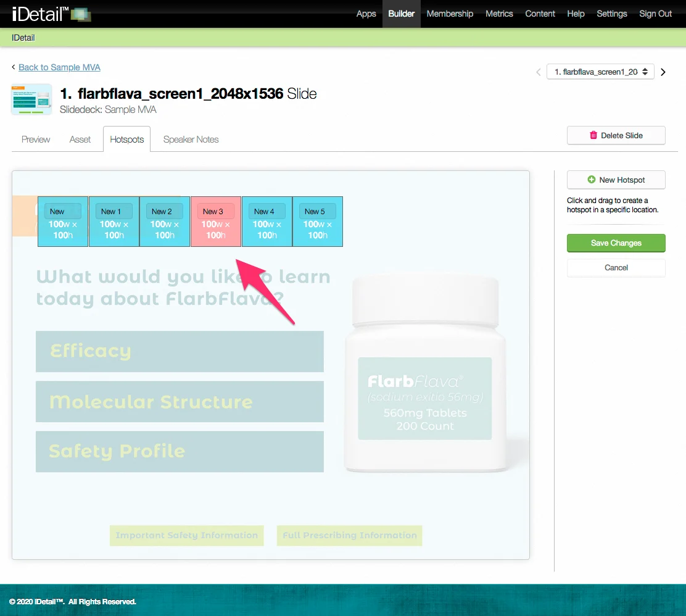Screen dimensions: 686x616
Task: Open the Help page
Action: coord(576,14)
